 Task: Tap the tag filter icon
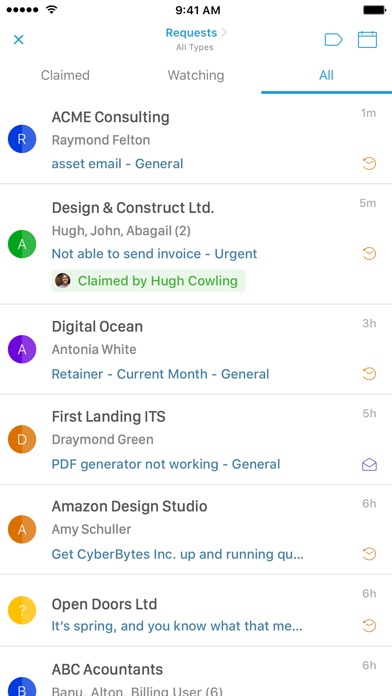point(333,40)
